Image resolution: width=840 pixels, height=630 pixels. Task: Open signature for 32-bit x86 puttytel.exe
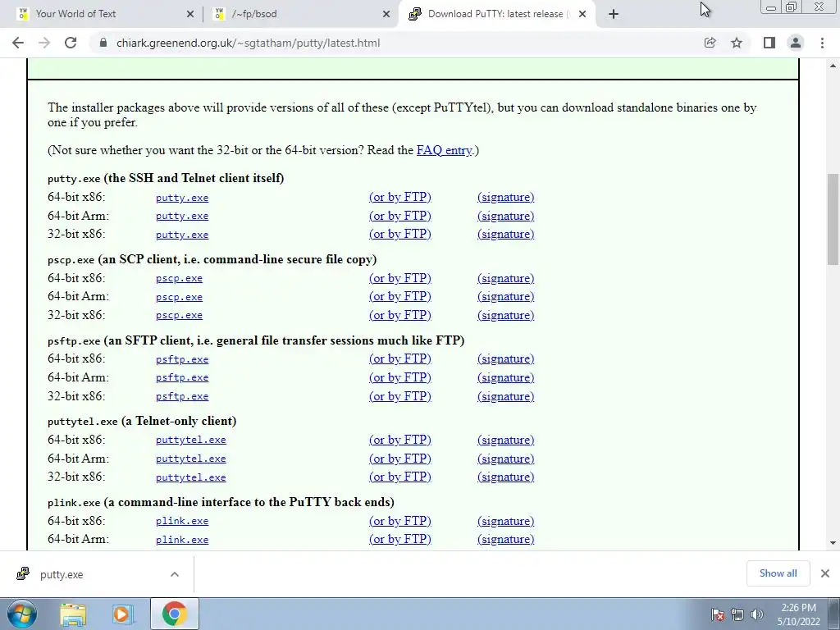[x=505, y=477]
